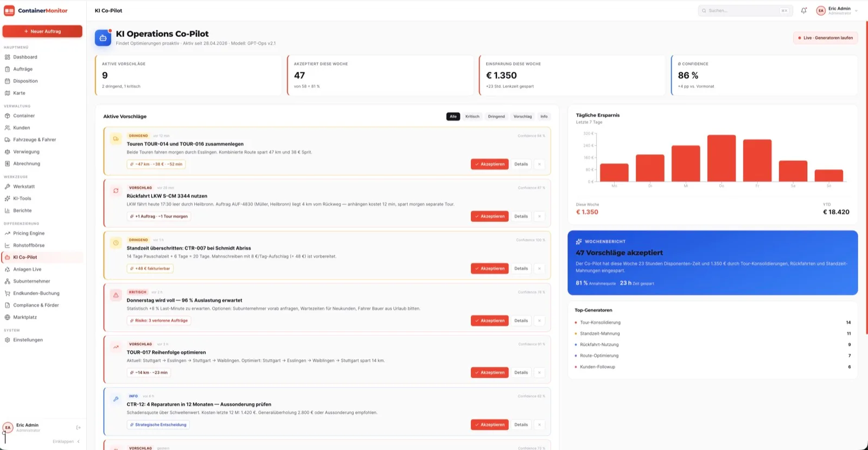868x450 pixels.
Task: Dismiss the Rückfahrt LKW suggestion
Action: click(539, 216)
